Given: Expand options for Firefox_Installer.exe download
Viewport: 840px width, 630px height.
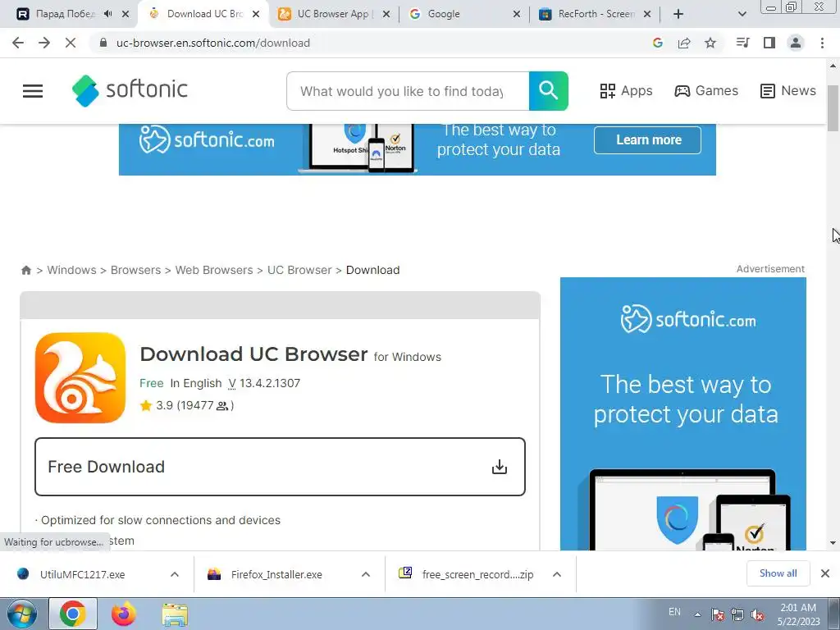Looking at the screenshot, I should [x=366, y=574].
